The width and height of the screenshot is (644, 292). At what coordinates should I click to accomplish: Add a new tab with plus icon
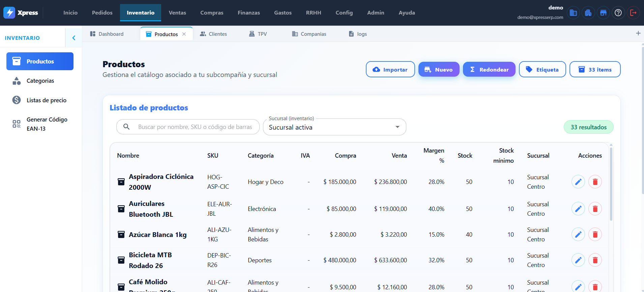(638, 33)
